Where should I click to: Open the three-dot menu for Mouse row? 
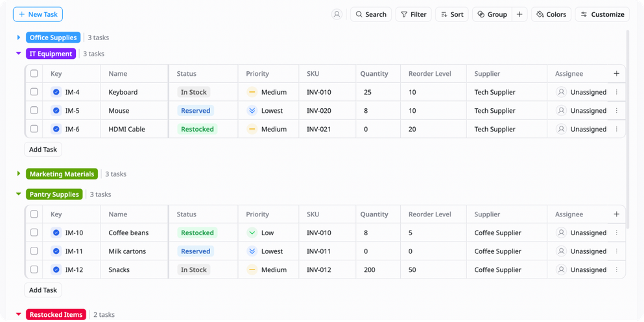point(617,110)
